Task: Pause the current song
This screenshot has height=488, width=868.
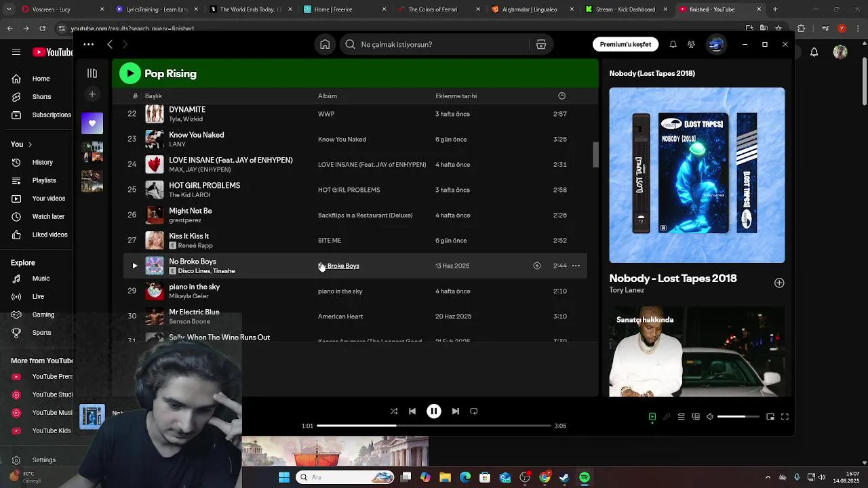Action: 434,411
